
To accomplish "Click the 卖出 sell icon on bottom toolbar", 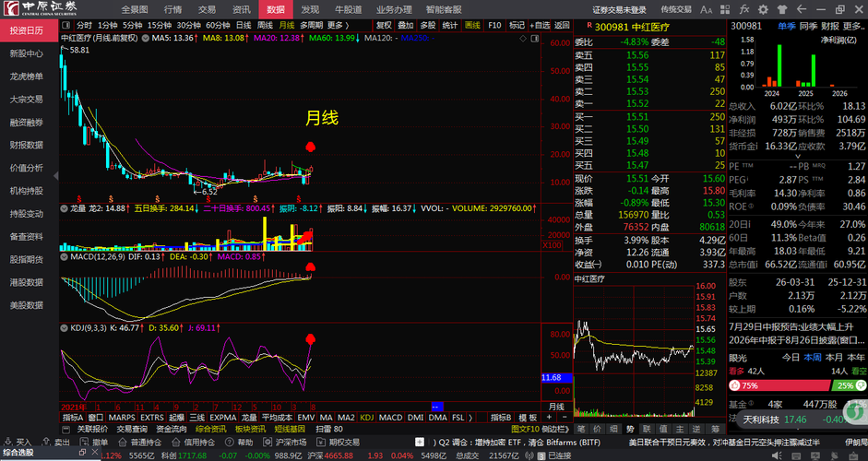I will pos(56,443).
